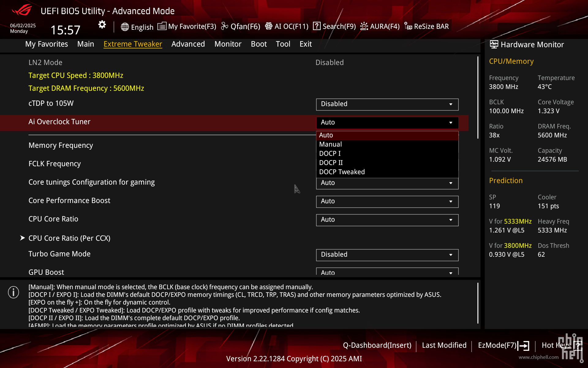The height and width of the screenshot is (368, 588).
Task: Click the ROG logo
Action: [x=22, y=10]
